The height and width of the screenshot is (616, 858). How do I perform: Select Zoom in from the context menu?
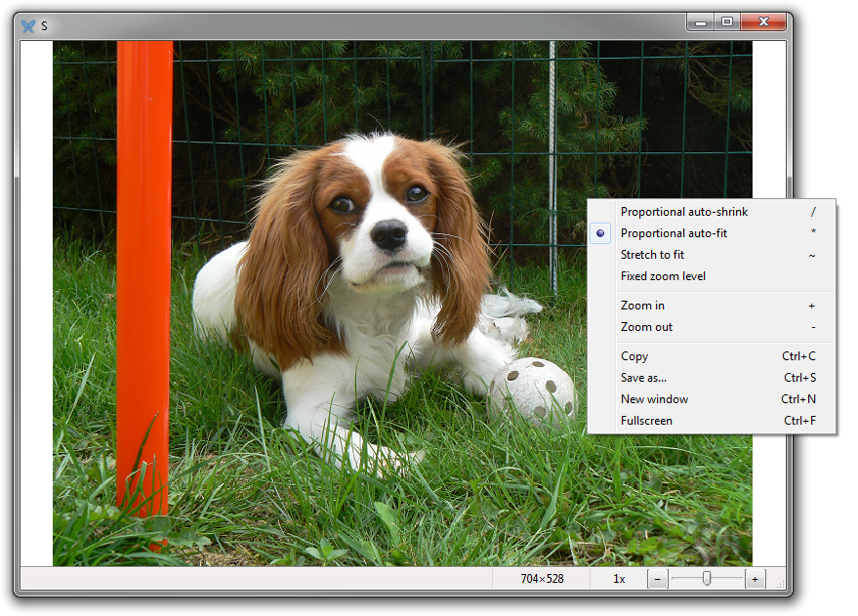[642, 306]
